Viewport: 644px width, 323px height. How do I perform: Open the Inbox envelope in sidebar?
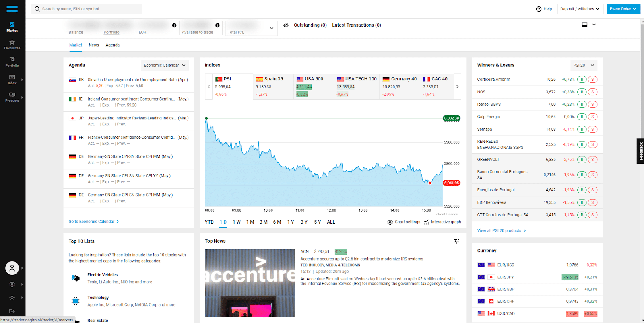pyautogui.click(x=12, y=79)
